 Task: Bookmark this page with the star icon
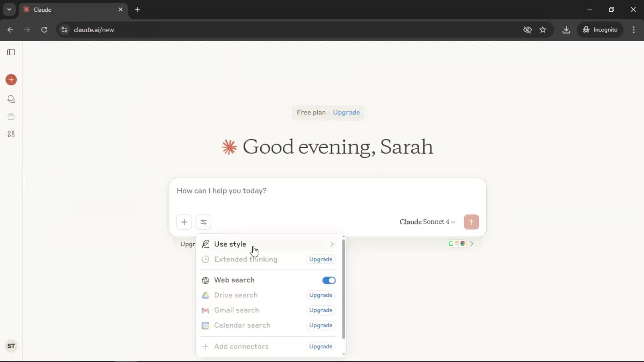coord(543,30)
